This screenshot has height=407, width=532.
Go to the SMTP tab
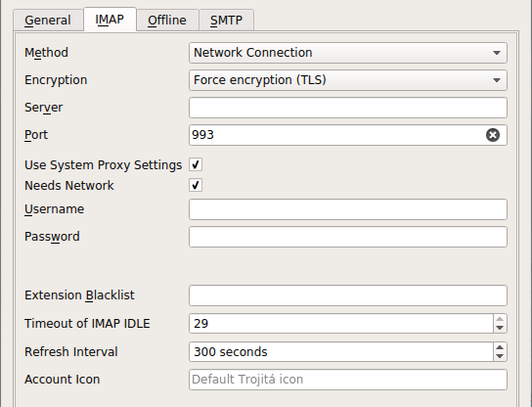pyautogui.click(x=226, y=20)
